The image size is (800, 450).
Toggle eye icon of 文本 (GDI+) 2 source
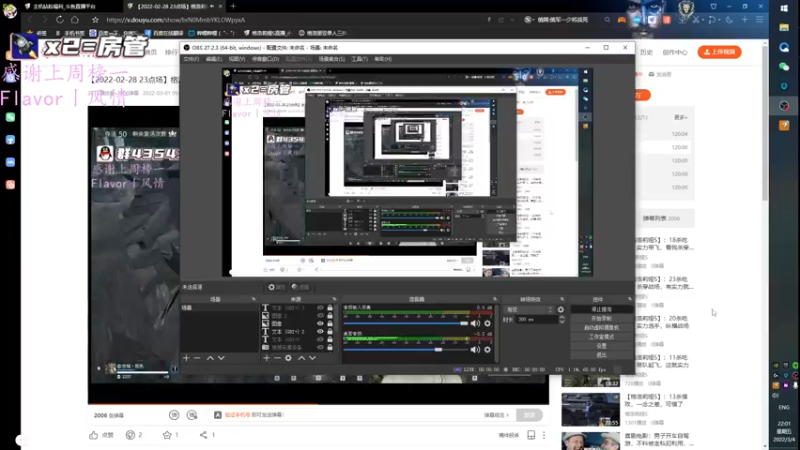[x=320, y=331]
